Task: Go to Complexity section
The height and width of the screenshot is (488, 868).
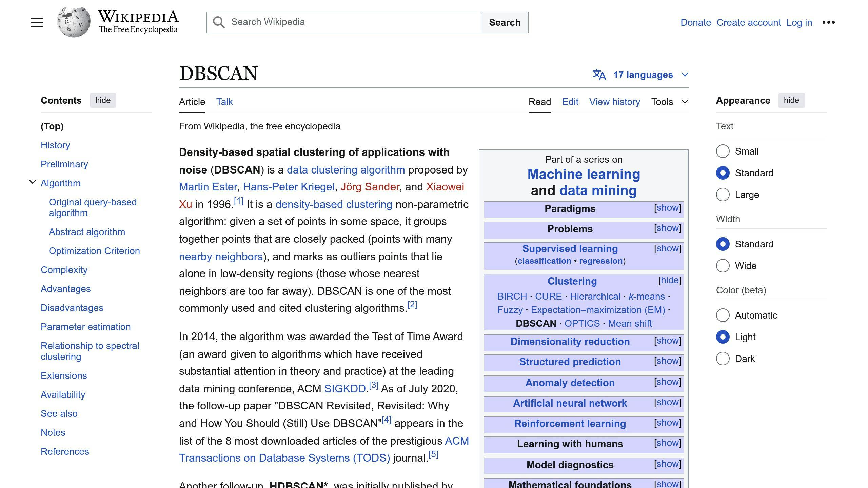Action: pyautogui.click(x=64, y=270)
